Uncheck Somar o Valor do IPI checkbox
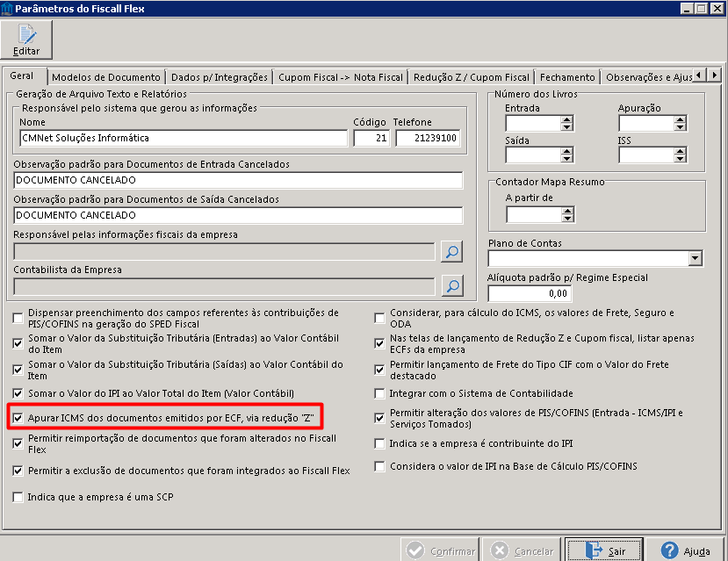Image resolution: width=728 pixels, height=561 pixels. pos(18,393)
